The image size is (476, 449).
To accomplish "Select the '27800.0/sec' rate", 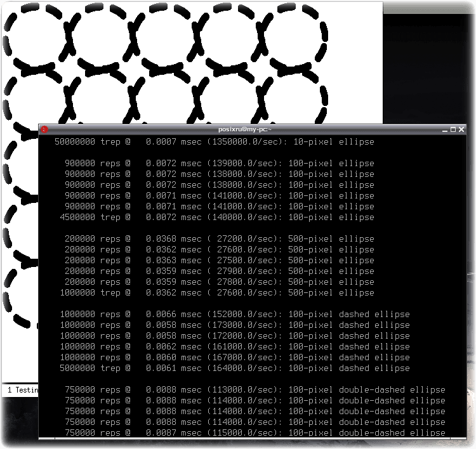I will 245,282.
